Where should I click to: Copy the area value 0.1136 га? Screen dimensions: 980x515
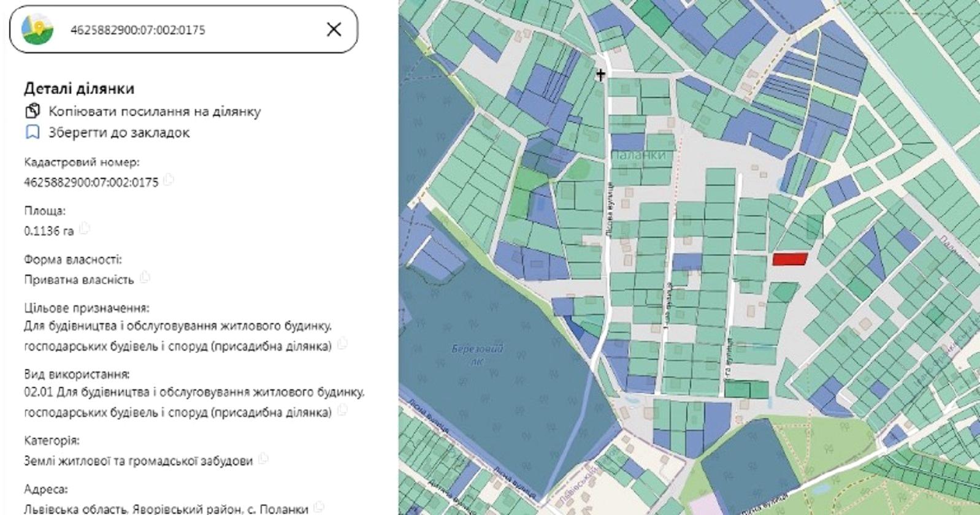coord(85,229)
